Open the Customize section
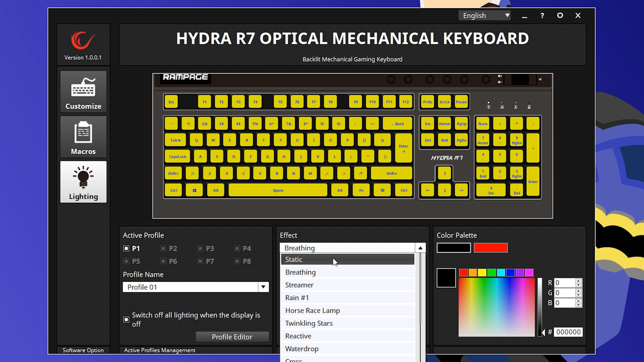 (83, 92)
